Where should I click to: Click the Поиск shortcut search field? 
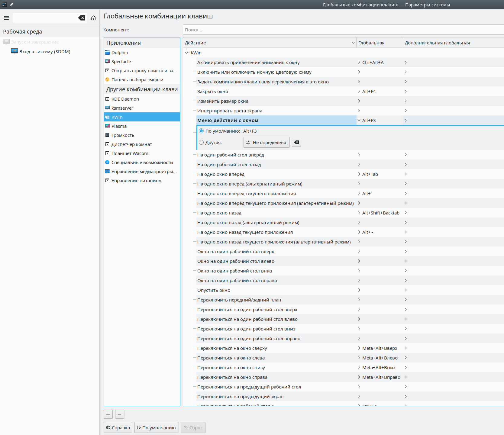343,30
